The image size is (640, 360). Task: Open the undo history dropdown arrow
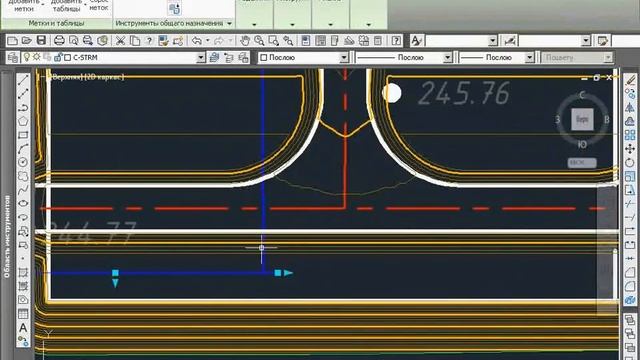[x=207, y=40]
